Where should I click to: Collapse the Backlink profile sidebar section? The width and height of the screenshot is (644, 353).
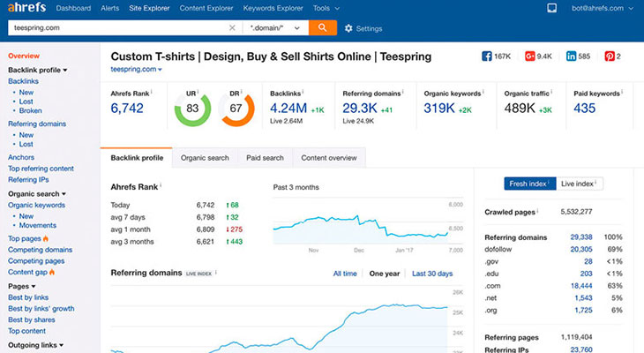pyautogui.click(x=38, y=69)
